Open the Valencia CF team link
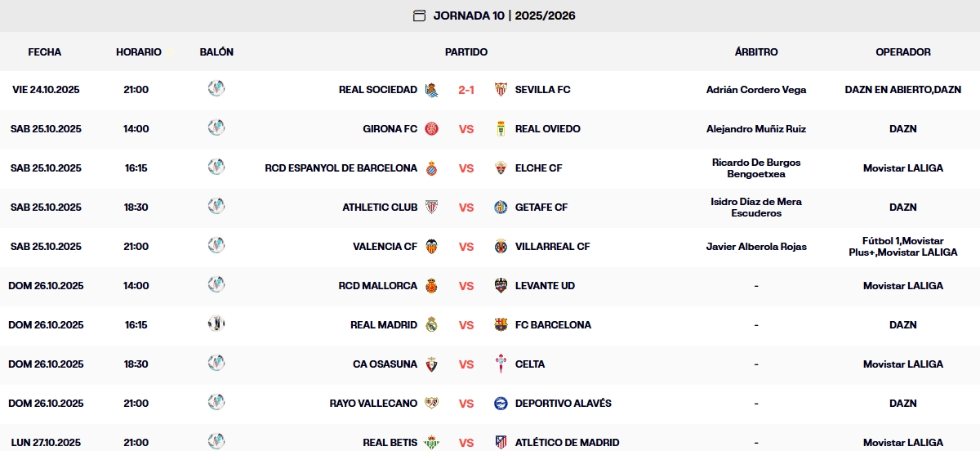Viewport: 980px width, 451px height. (x=385, y=247)
